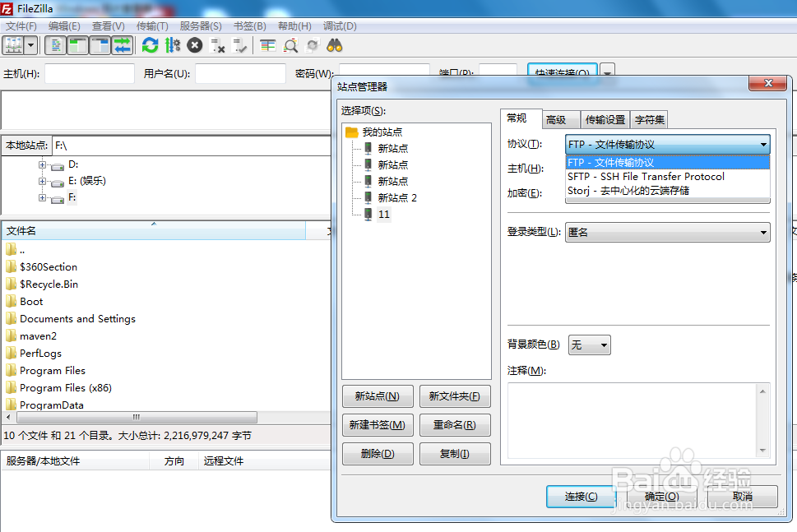The image size is (797, 532).
Task: Toggle the remote directory tree icon
Action: click(x=100, y=46)
